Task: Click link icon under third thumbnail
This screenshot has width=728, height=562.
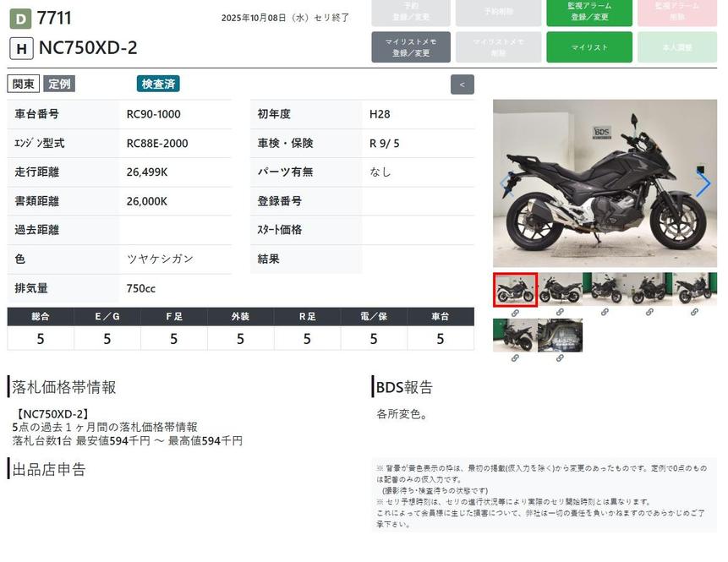Action: (x=605, y=313)
